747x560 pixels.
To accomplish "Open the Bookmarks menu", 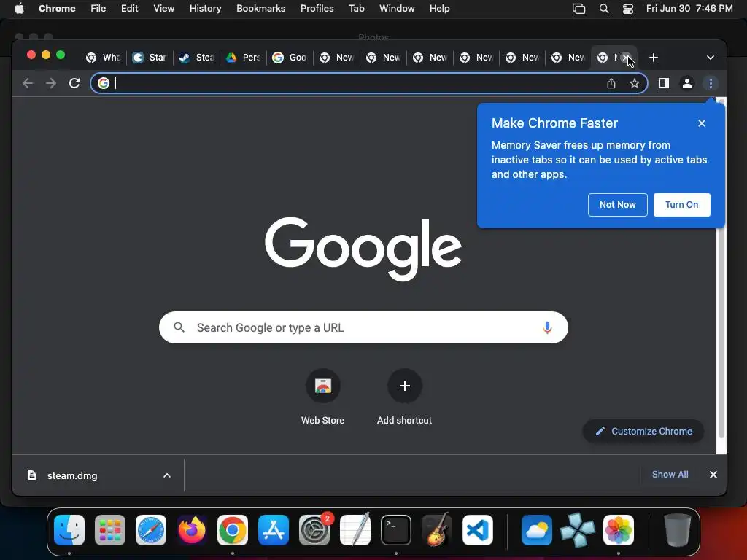I will 260,9.
